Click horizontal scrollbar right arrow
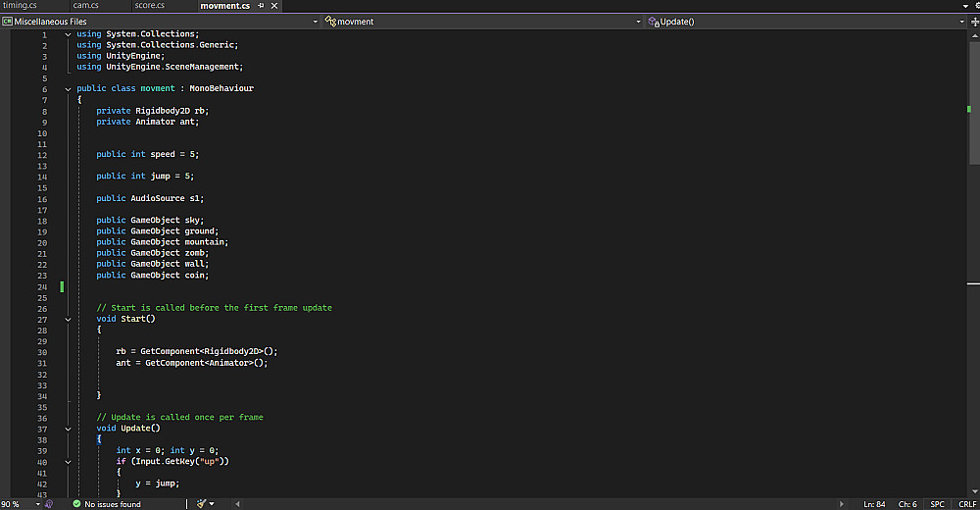The height and width of the screenshot is (510, 980). 841,504
